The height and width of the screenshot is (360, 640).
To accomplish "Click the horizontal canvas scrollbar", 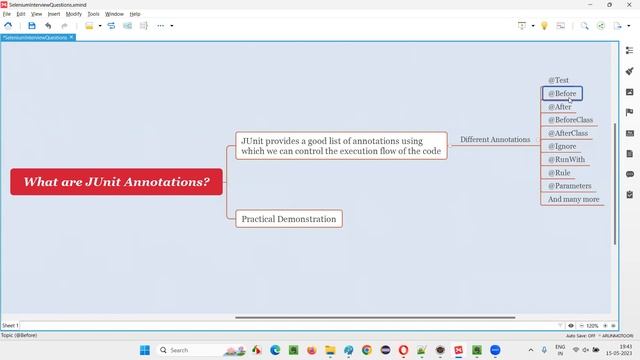I will point(375,317).
